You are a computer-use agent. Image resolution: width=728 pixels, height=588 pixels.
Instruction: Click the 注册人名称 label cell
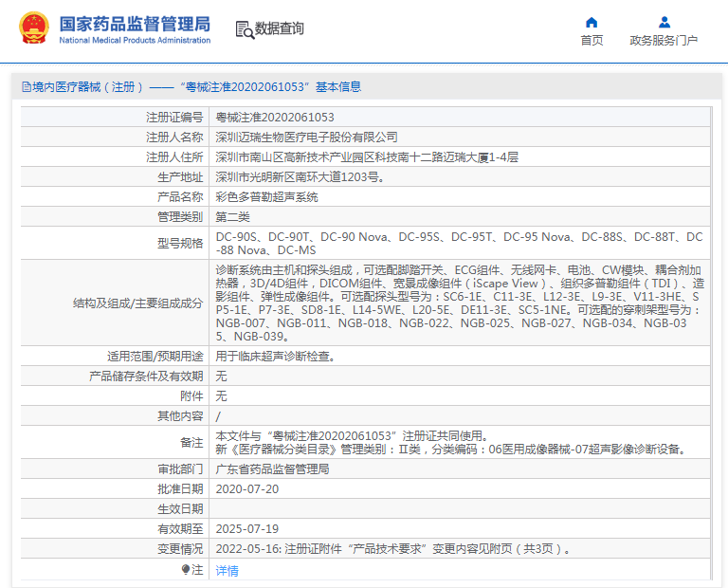pyautogui.click(x=174, y=138)
